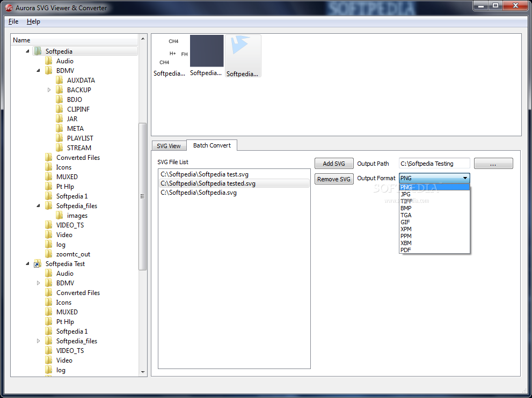Choose GIF output format
Screen dimensions: 532x398
tap(434, 222)
